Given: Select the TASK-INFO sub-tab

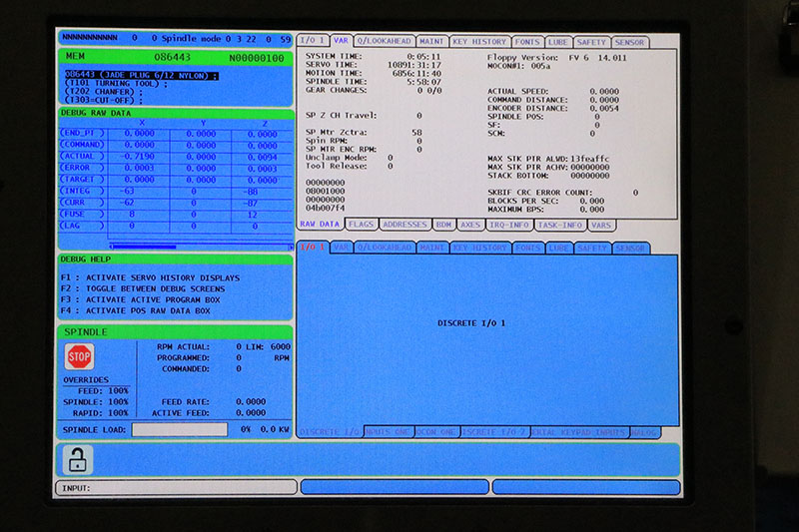Looking at the screenshot, I should pos(560,225).
